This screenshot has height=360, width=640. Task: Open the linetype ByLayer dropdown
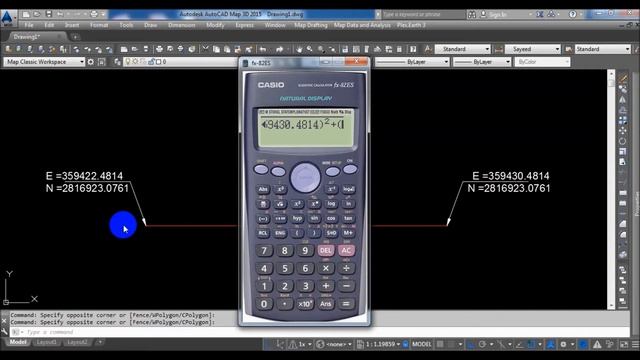412,62
